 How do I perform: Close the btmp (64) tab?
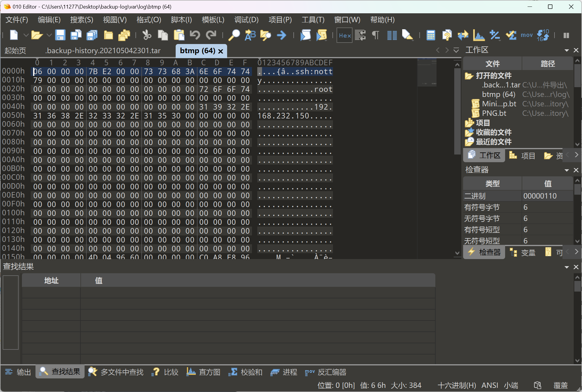point(221,51)
